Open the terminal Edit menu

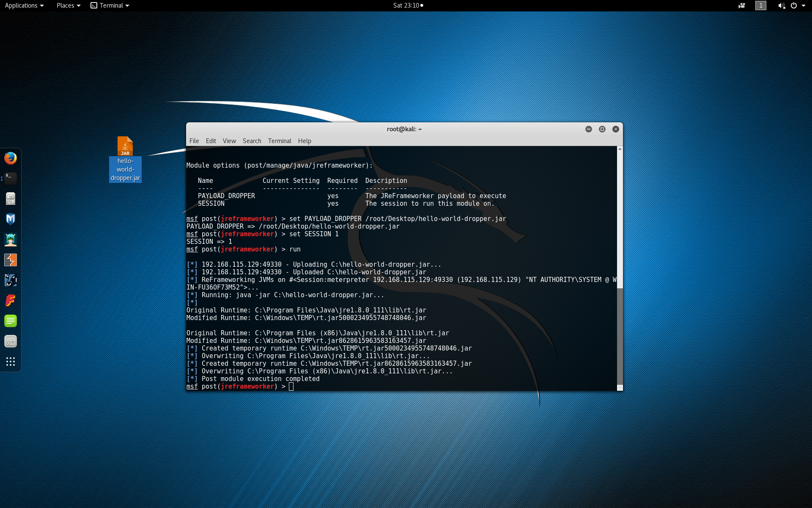coord(211,141)
